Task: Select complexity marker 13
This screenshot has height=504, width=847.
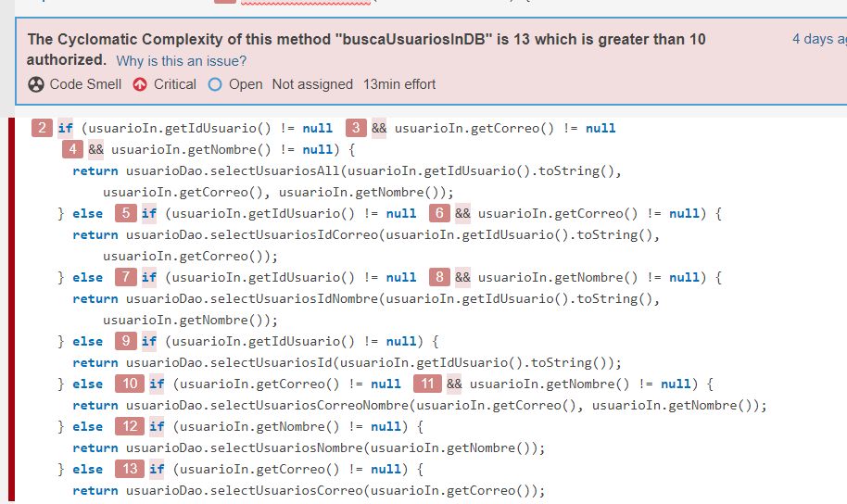Action: (x=130, y=469)
